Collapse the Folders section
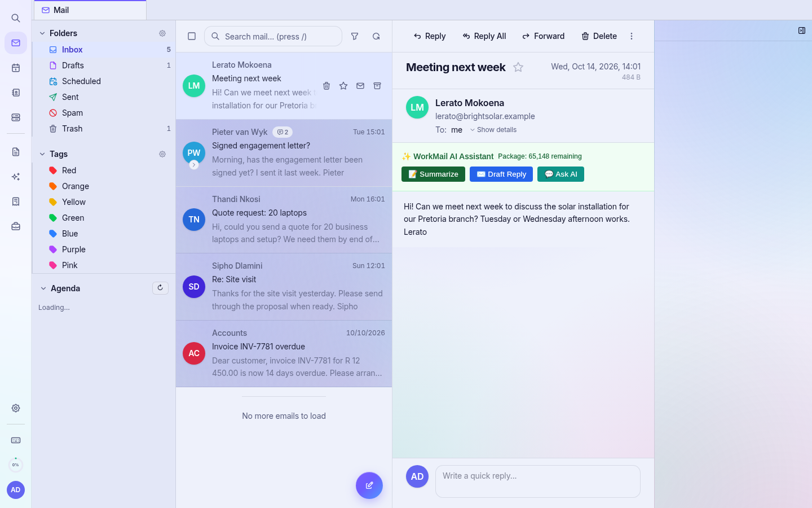 pos(42,33)
